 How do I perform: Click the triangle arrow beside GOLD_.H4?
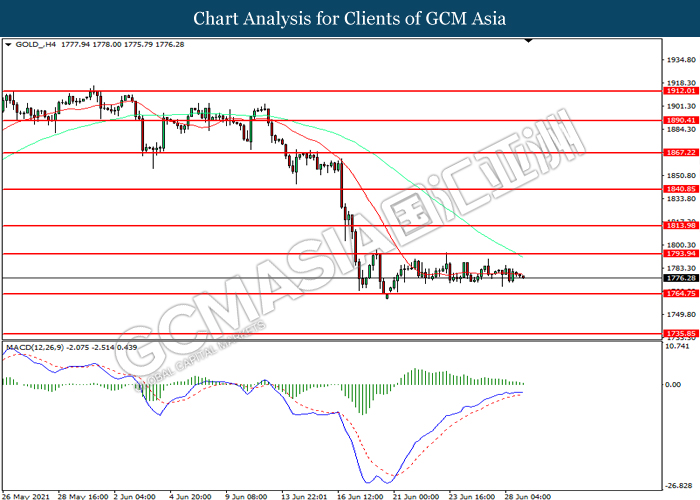pyautogui.click(x=8, y=45)
